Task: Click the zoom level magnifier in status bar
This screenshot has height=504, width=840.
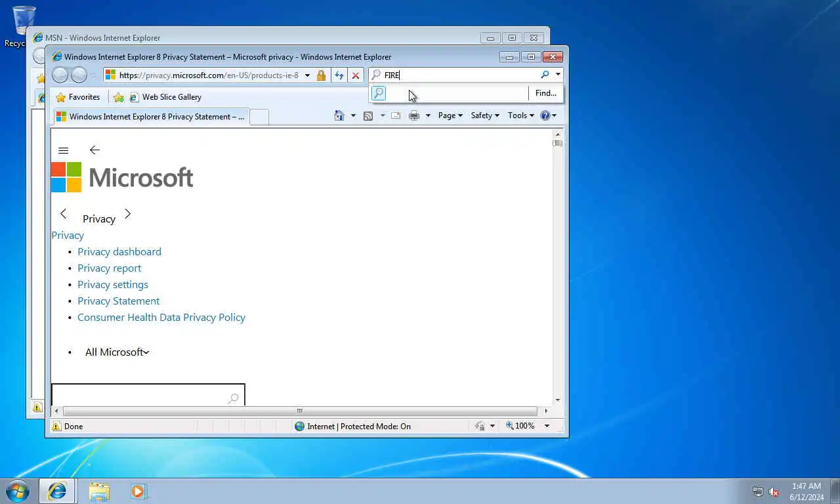Action: [x=510, y=426]
